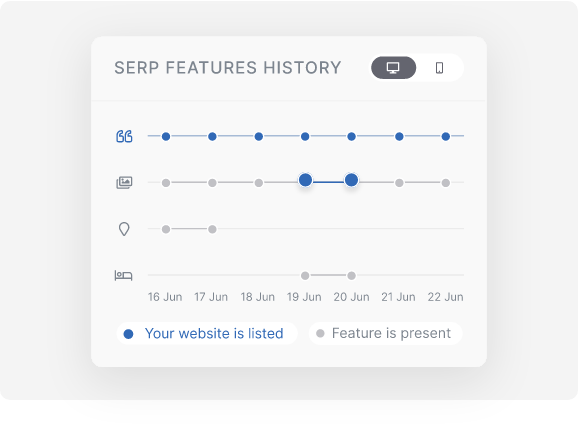Switch to mobile device view
The image size is (578, 428).
click(x=439, y=68)
